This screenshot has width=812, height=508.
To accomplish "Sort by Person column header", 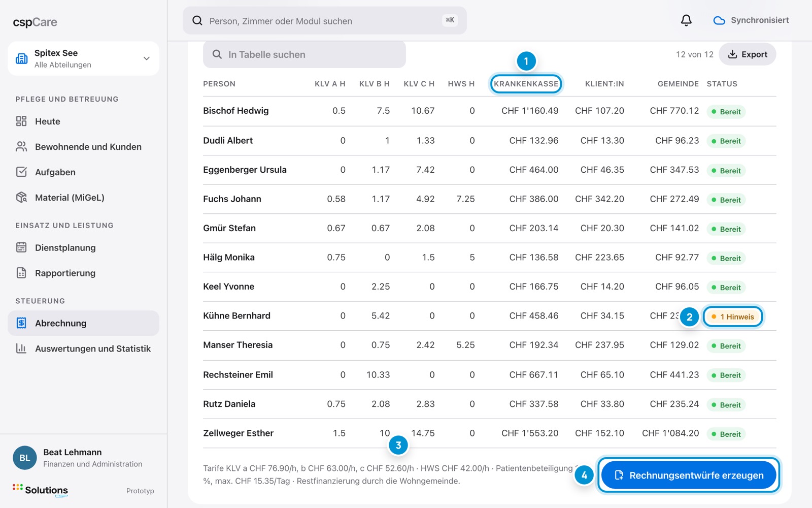I will (219, 84).
